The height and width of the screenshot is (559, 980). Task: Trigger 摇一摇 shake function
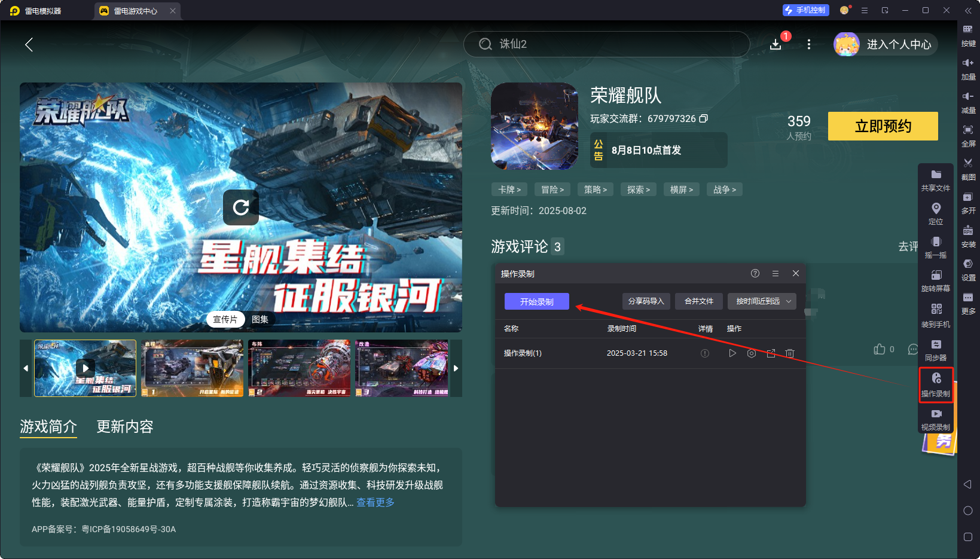pyautogui.click(x=936, y=248)
